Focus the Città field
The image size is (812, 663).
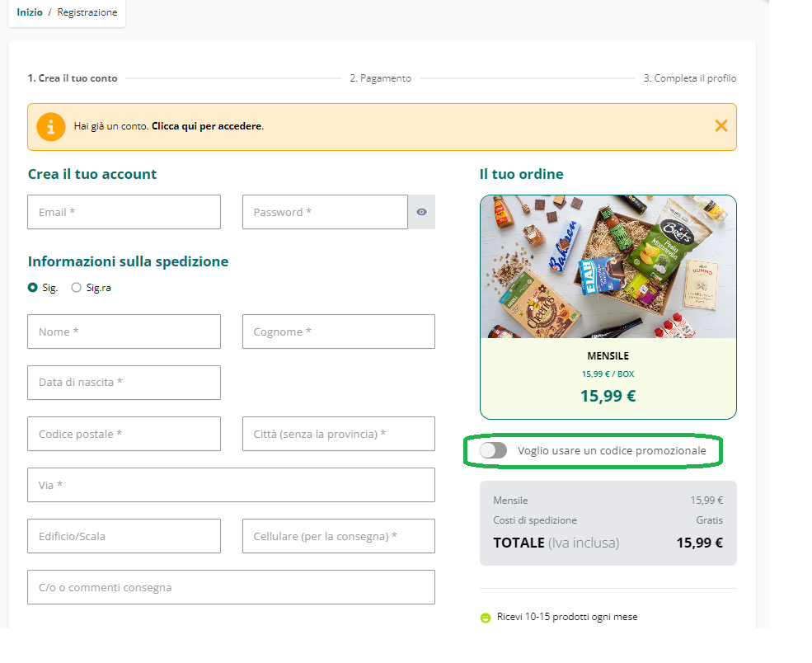[x=339, y=434]
